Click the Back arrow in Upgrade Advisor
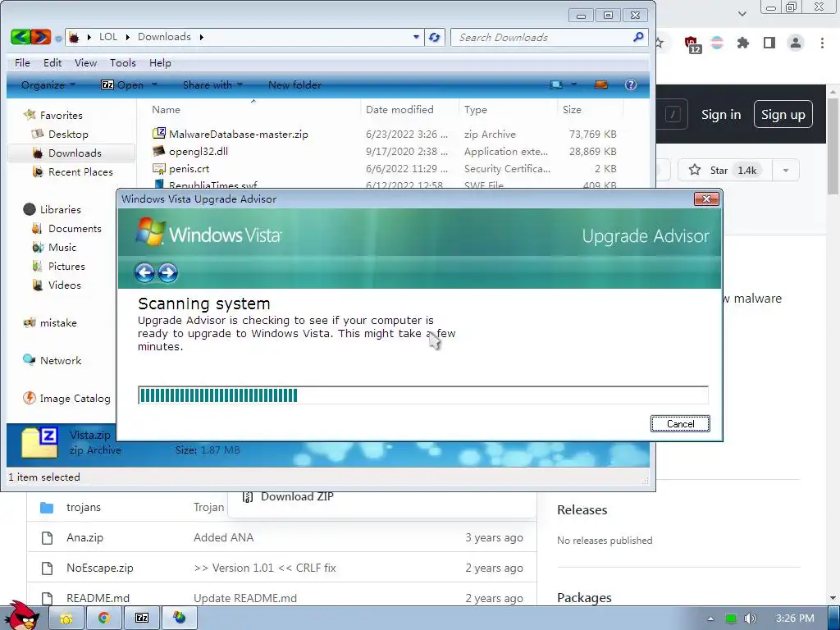Screen dimensions: 840x630 (144, 272)
